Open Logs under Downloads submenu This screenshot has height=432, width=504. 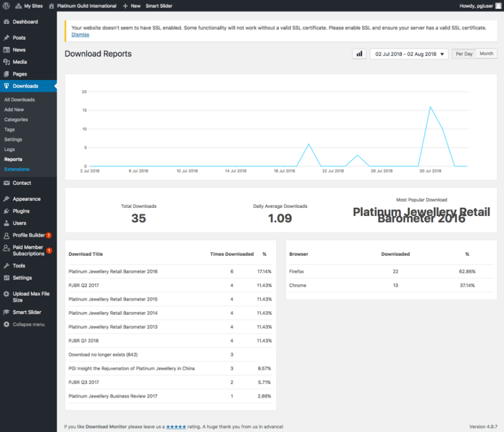click(9, 149)
